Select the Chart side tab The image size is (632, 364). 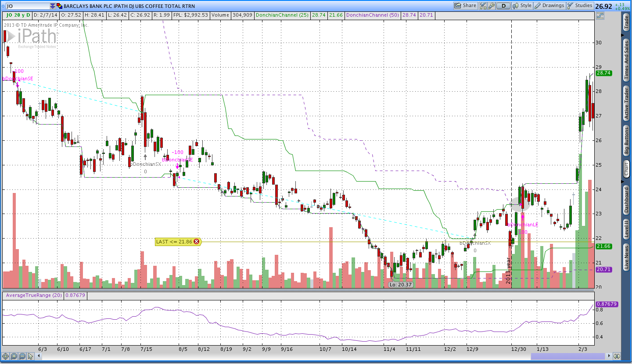[x=626, y=169]
